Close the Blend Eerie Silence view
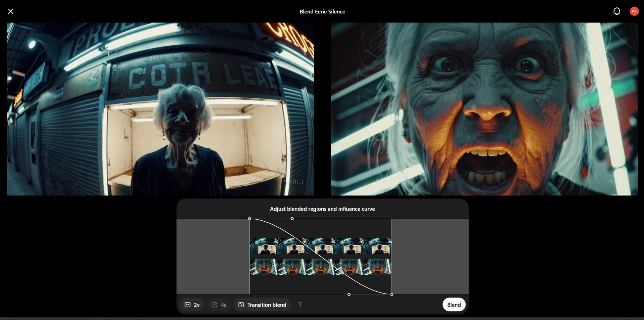This screenshot has height=320, width=644. click(11, 11)
